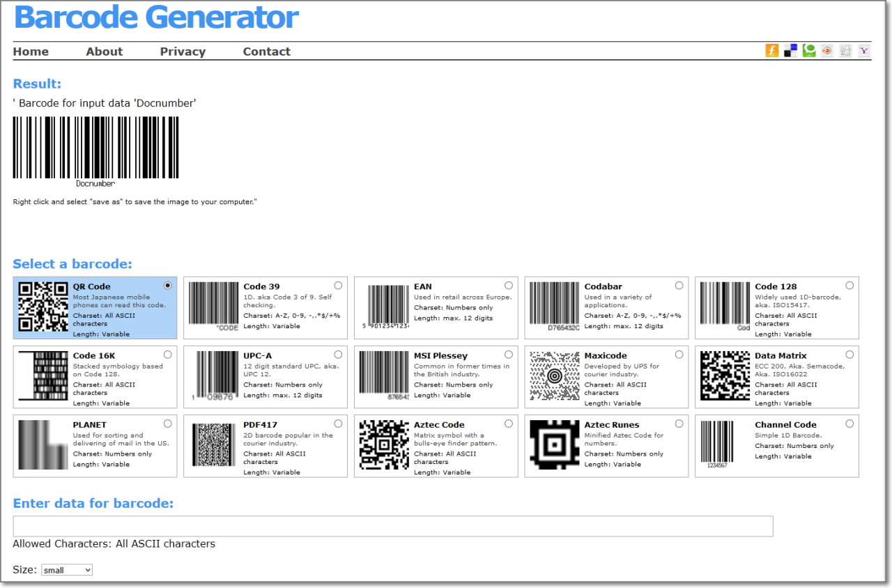Click the Code 16K stacked barcode image
The width and height of the screenshot is (892, 588).
[43, 376]
